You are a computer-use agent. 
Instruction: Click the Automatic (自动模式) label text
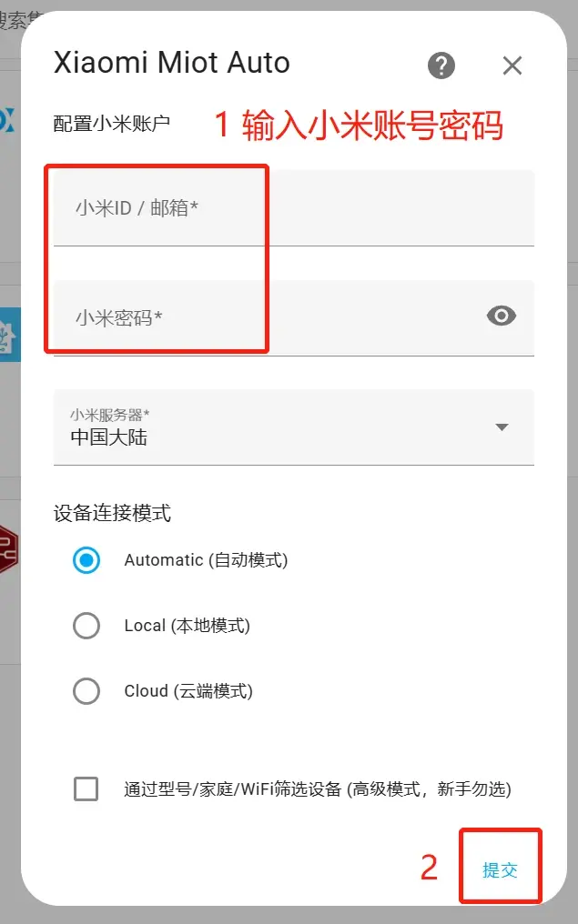[206, 560]
